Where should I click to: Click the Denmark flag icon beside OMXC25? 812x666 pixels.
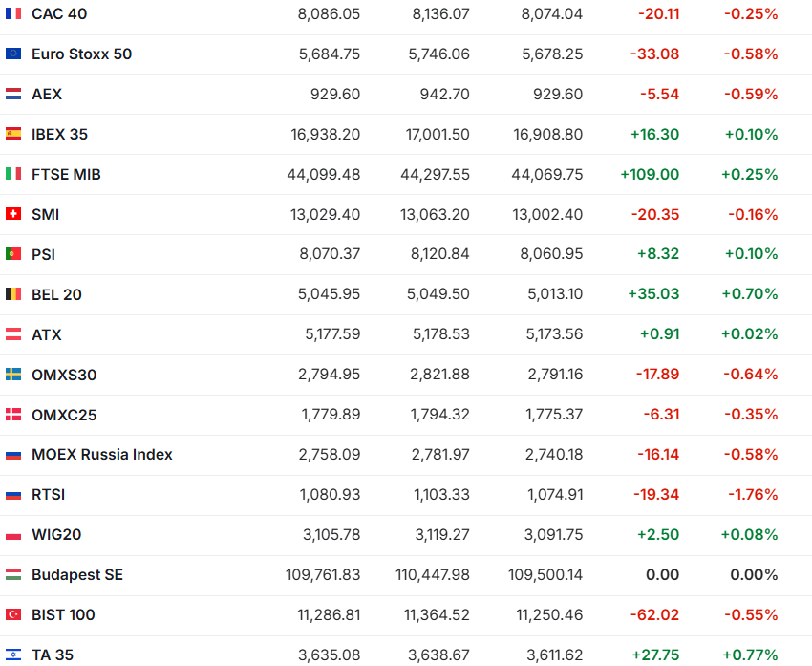[13, 416]
